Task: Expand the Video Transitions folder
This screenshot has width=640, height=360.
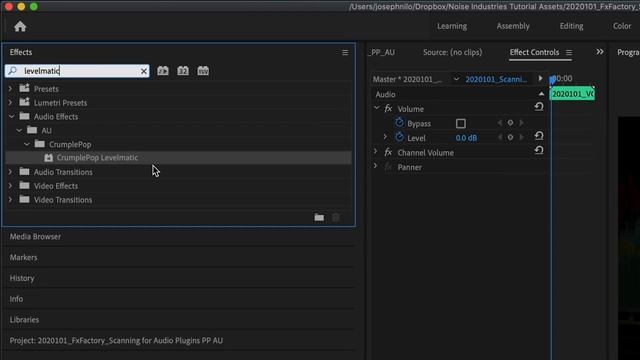Action: tap(11, 200)
